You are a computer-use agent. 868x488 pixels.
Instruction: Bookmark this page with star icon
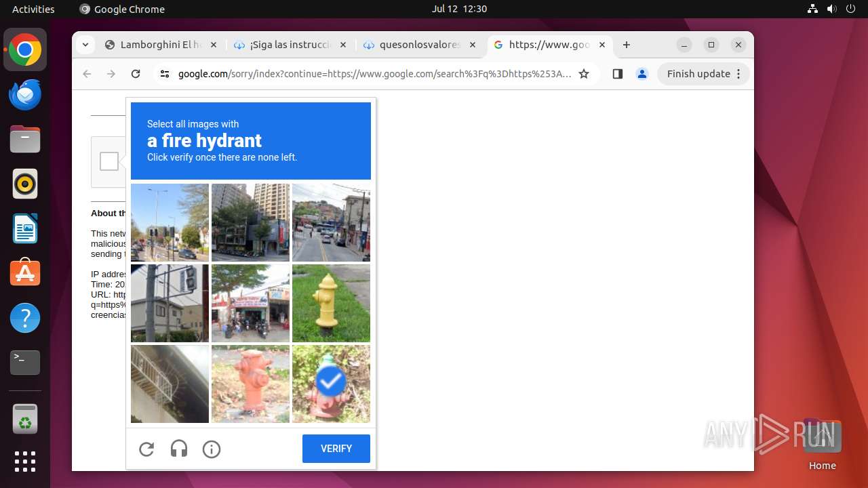coord(584,74)
